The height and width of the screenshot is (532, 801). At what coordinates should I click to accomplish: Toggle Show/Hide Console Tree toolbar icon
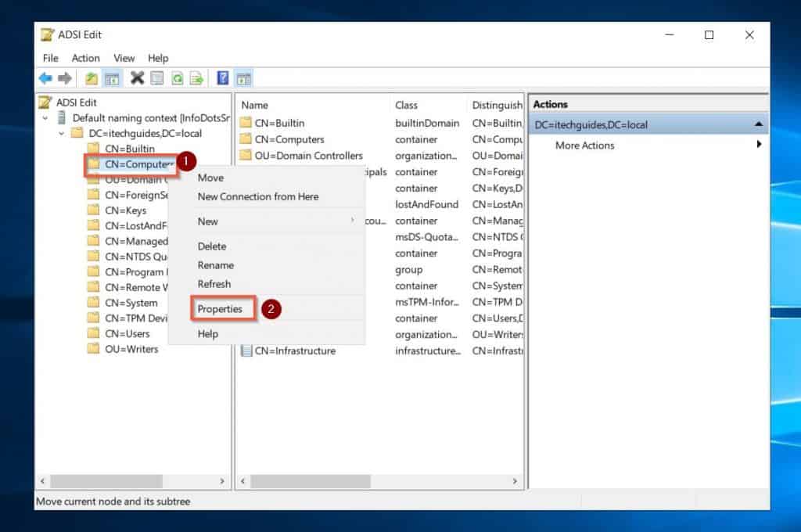[x=112, y=78]
